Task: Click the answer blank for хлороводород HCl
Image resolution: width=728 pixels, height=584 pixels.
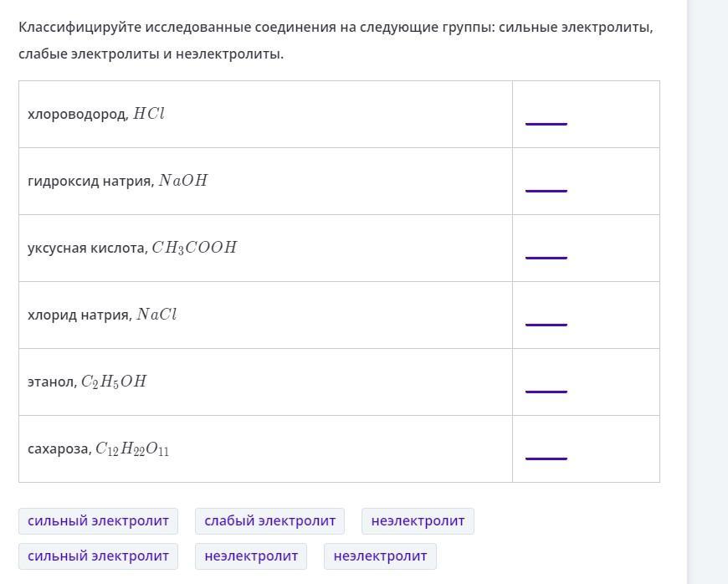Action: (546, 117)
